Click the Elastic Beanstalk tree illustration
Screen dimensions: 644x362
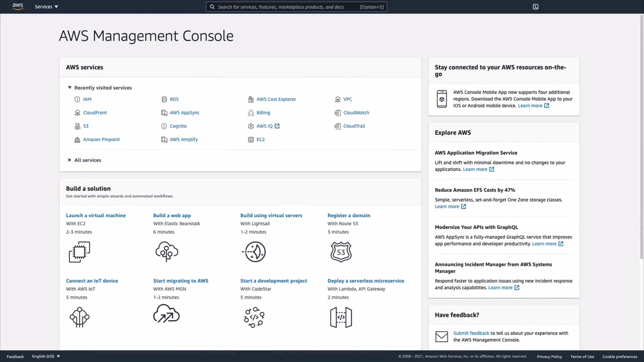pos(167,251)
